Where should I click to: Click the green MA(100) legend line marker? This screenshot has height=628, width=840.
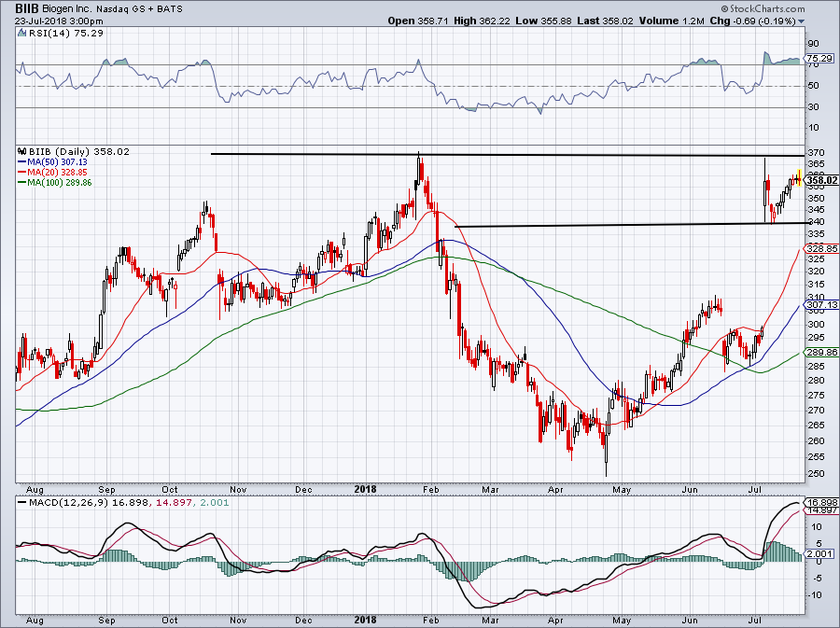coord(22,183)
